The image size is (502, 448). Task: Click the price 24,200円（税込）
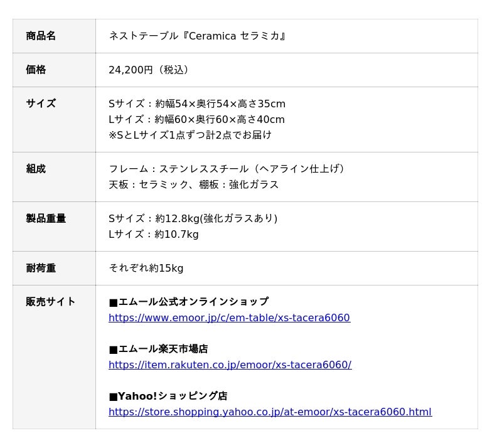coord(149,70)
